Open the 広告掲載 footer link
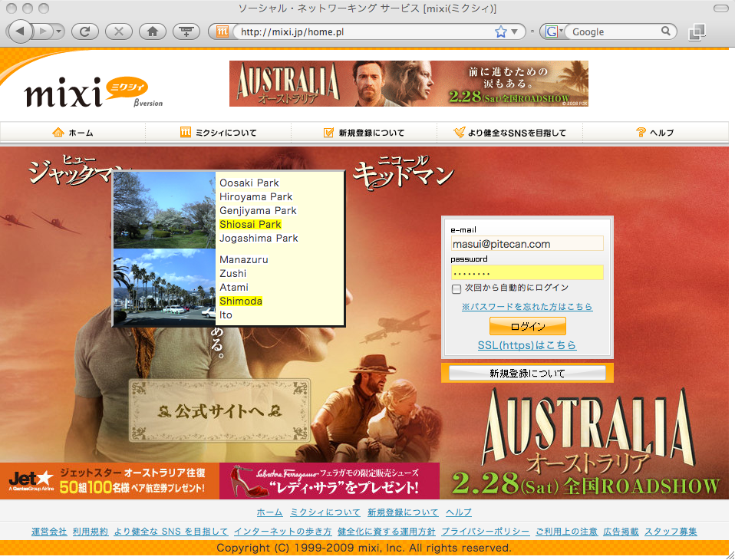This screenshot has width=735, height=560. click(x=621, y=532)
